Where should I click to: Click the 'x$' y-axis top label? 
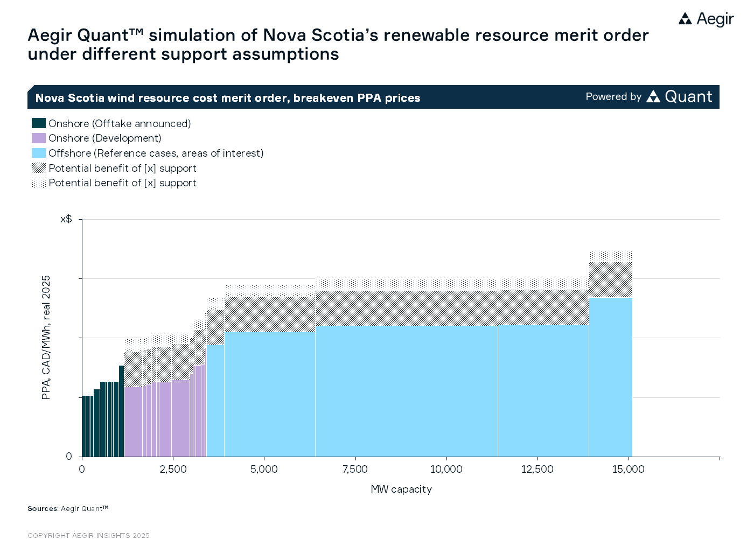pyautogui.click(x=66, y=219)
